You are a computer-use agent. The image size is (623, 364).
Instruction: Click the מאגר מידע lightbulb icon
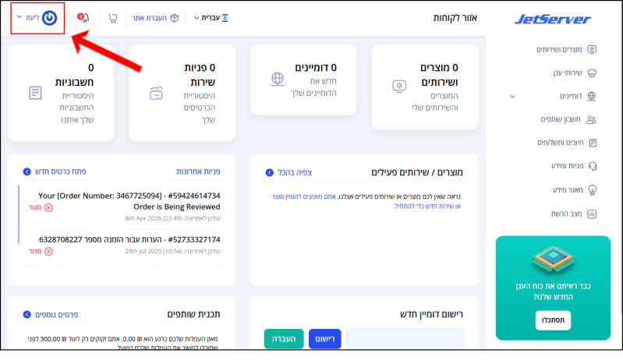593,190
